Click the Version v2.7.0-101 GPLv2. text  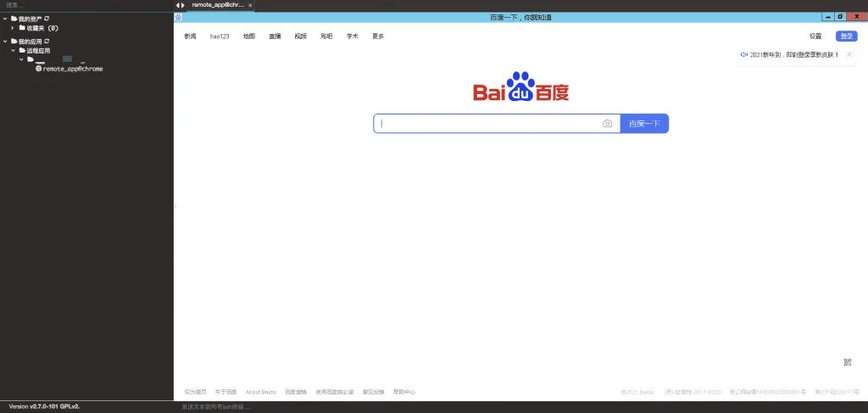[x=44, y=406]
